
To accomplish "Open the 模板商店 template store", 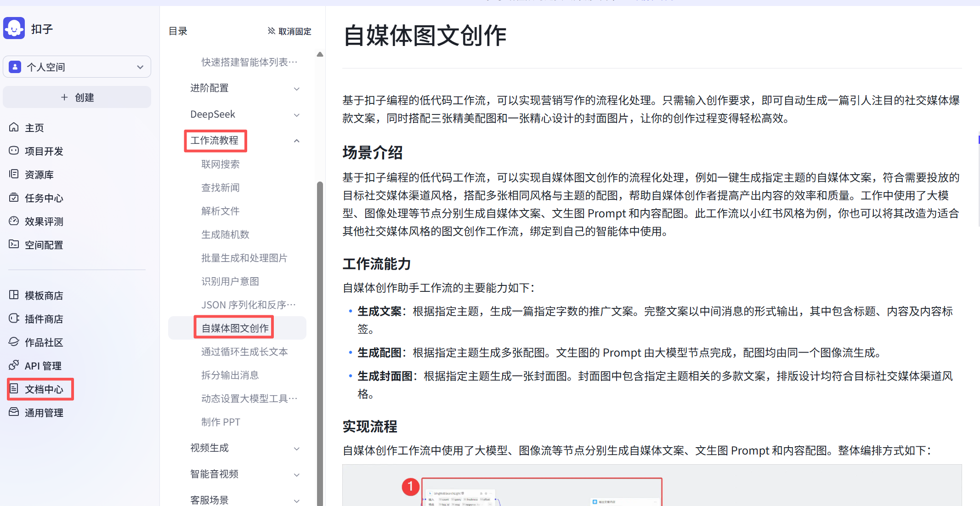I will [x=44, y=296].
